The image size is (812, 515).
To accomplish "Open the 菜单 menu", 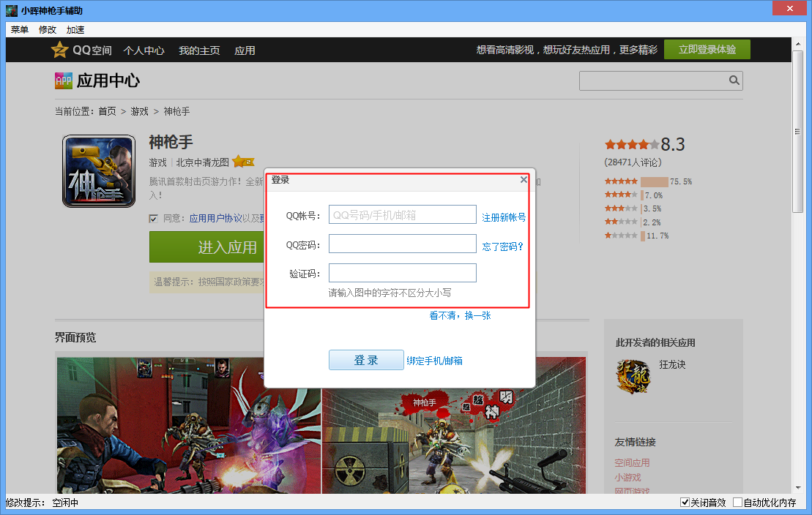I will 20,29.
